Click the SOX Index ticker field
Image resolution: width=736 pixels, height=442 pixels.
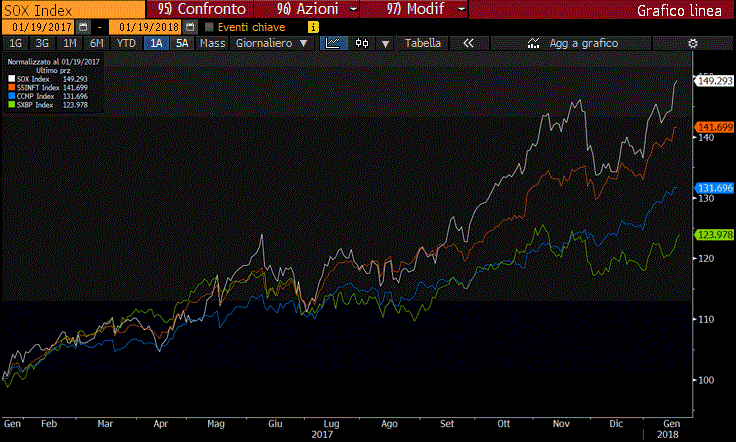(x=73, y=9)
